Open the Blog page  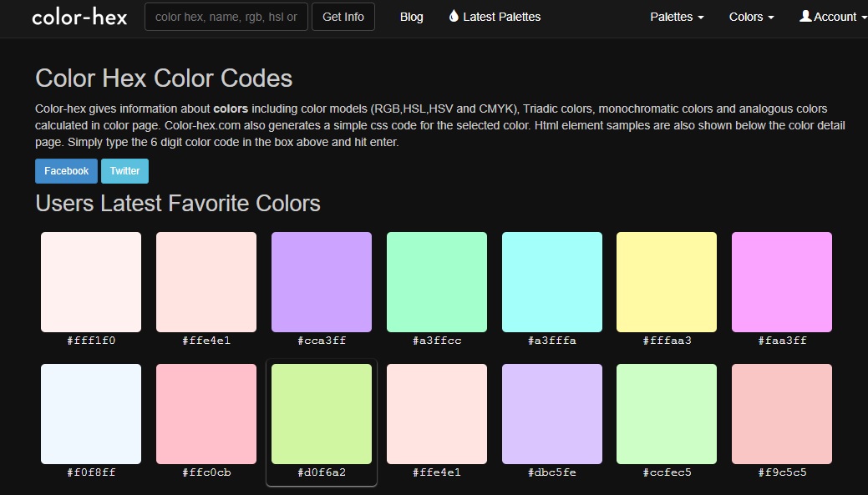411,16
